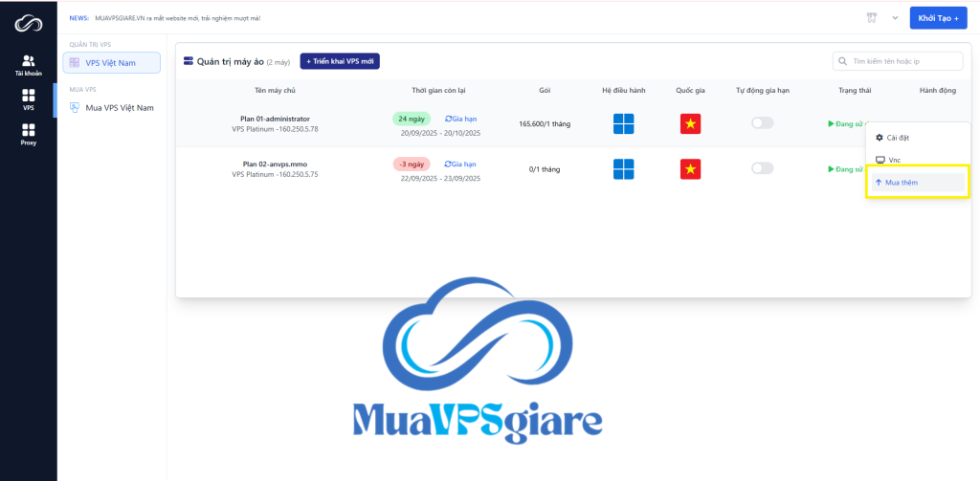
Task: Click the cloud logo in the sidebar
Action: [x=29, y=21]
